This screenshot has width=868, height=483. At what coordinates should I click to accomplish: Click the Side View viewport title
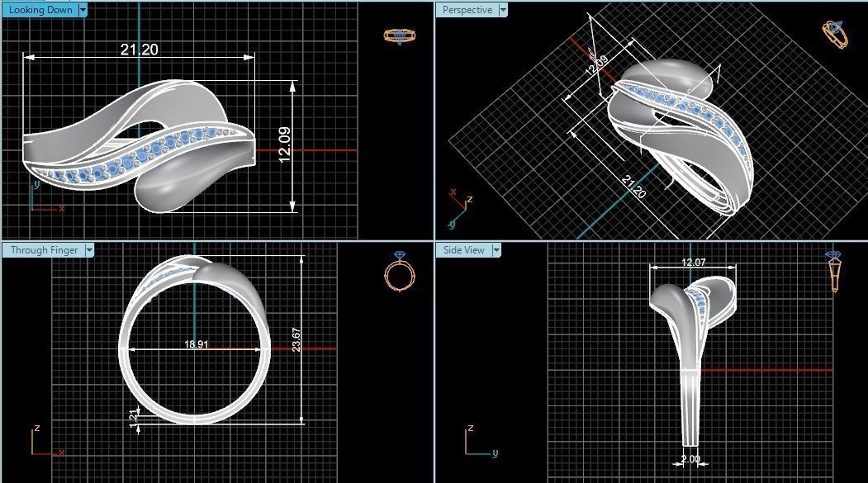464,250
